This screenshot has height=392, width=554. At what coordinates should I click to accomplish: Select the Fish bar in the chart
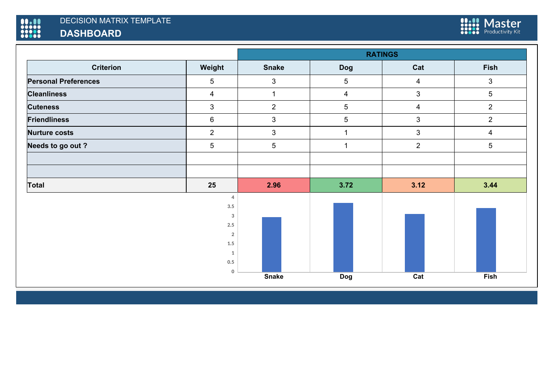click(x=486, y=240)
